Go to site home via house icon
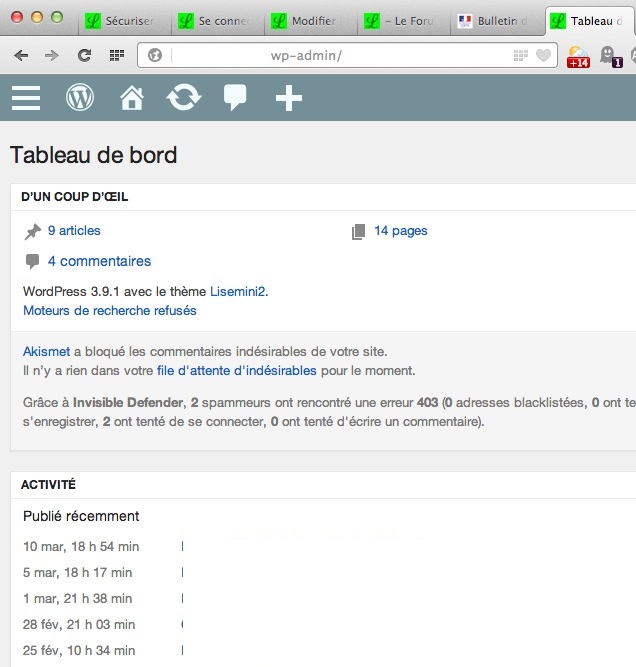Screen dimensions: 636x667 coord(132,97)
